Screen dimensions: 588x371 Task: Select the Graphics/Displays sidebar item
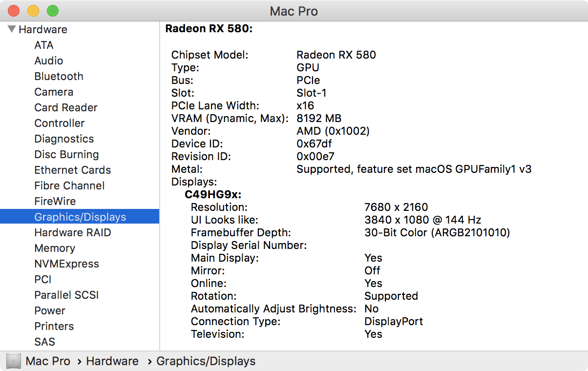80,217
